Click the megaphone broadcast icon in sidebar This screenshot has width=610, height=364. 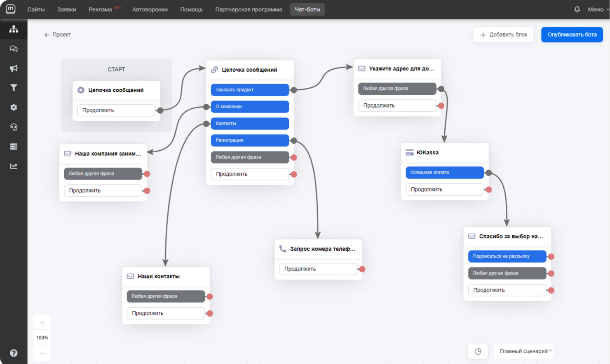[x=14, y=68]
